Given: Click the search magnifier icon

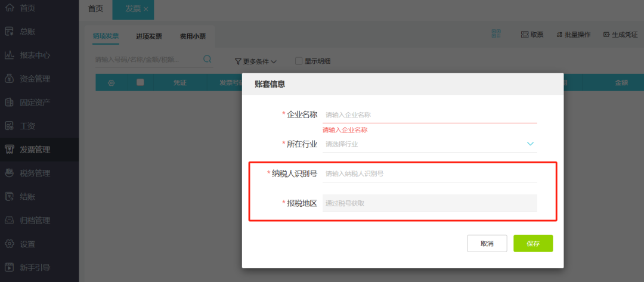Looking at the screenshot, I should tap(208, 59).
